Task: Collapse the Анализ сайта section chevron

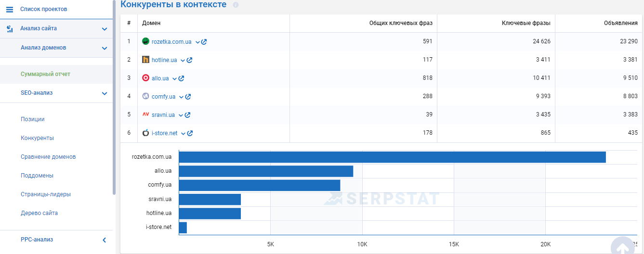Action: click(x=105, y=29)
